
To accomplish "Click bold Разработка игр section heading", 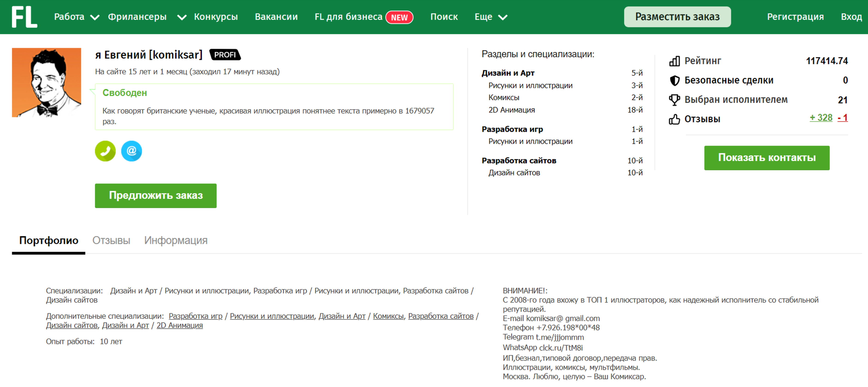I will pyautogui.click(x=512, y=129).
